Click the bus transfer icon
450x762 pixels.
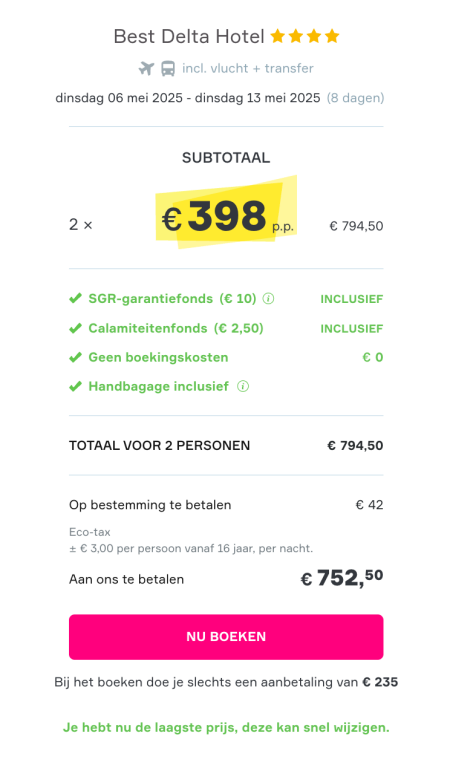click(x=168, y=69)
